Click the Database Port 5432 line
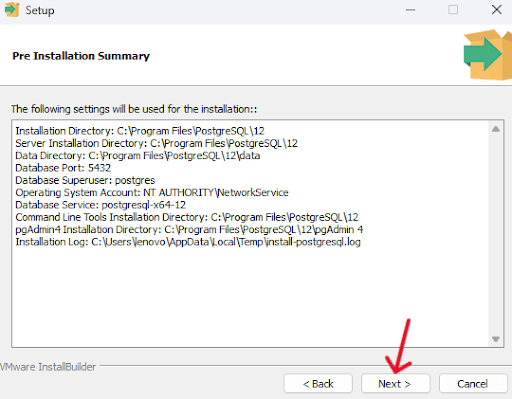The image size is (512, 399). click(63, 168)
